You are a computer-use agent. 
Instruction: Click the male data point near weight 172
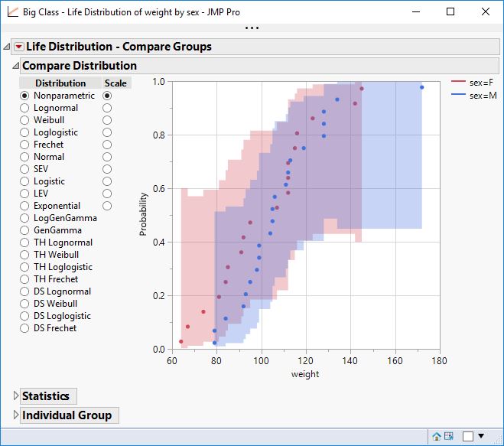point(421,87)
